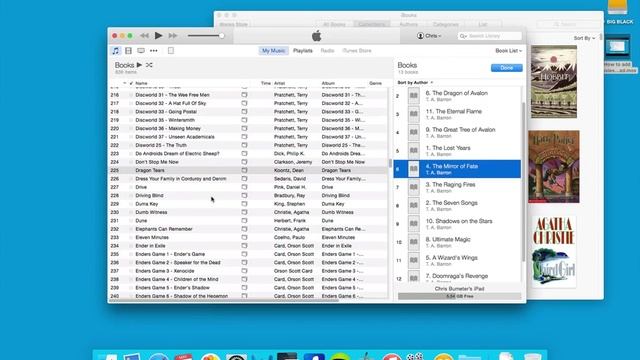This screenshot has width=640, height=360.
Task: Sort by the Artist column header
Action: tap(280, 83)
